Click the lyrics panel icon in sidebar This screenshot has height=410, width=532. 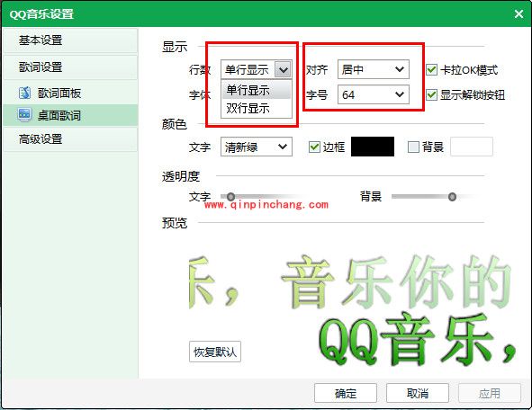[x=25, y=93]
